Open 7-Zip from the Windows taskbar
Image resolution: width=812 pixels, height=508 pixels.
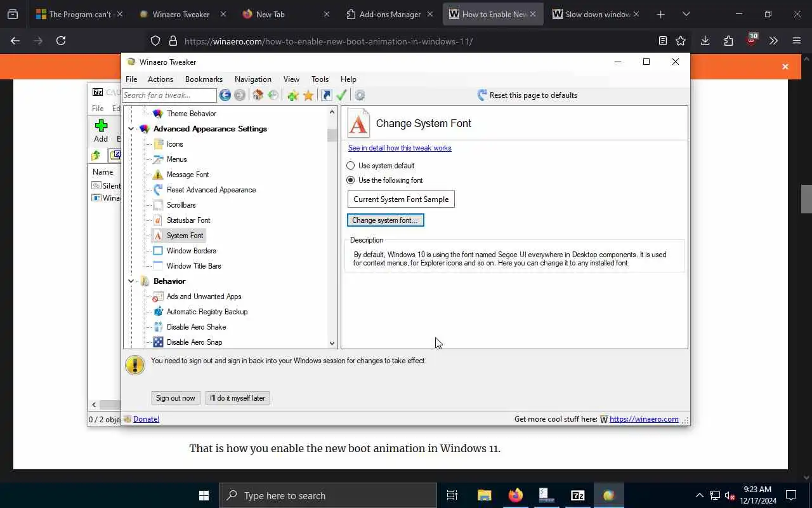click(577, 495)
